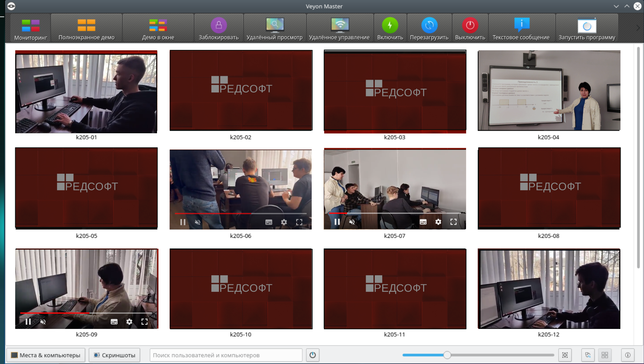This screenshot has width=644, height=364.
Task: Open Удалённое управление
Action: 339,29
